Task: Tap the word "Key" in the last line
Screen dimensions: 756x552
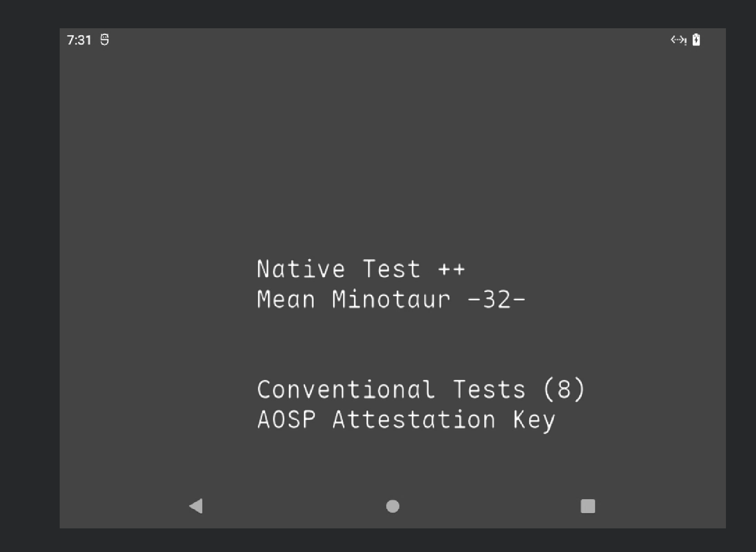Action: pyautogui.click(x=534, y=420)
